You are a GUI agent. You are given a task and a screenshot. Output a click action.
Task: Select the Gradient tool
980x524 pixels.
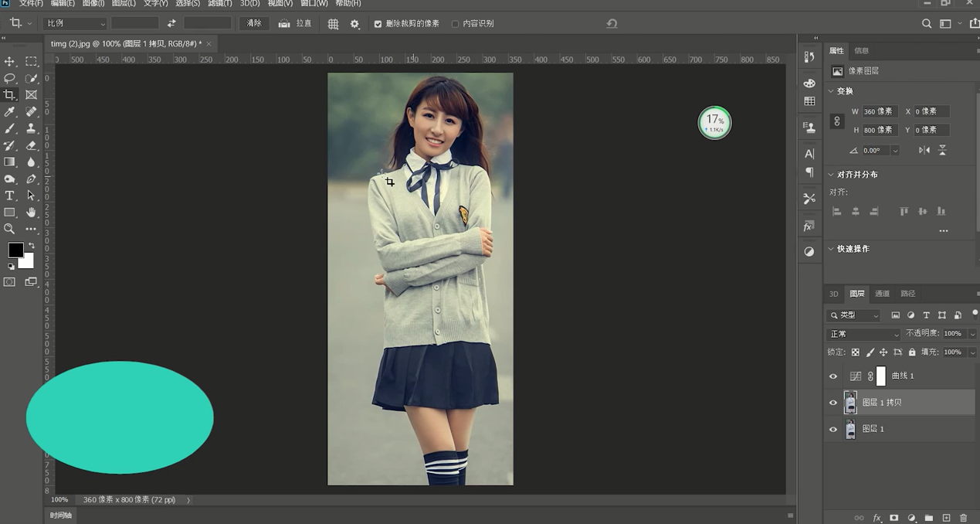click(x=9, y=162)
